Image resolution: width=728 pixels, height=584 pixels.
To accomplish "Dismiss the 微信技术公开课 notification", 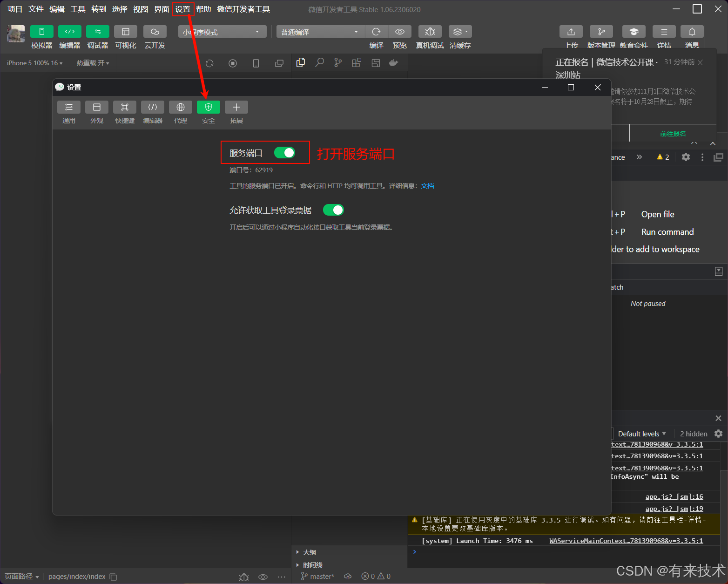I will pyautogui.click(x=700, y=62).
